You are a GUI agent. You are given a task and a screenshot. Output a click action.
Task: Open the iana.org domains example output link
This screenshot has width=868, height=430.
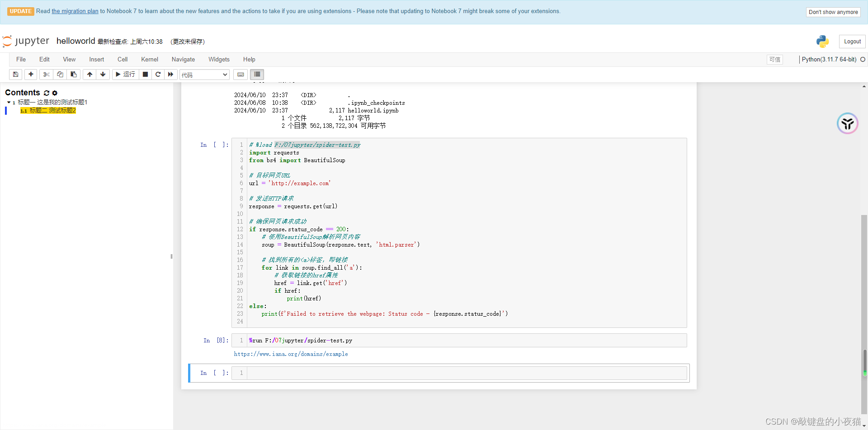point(291,354)
